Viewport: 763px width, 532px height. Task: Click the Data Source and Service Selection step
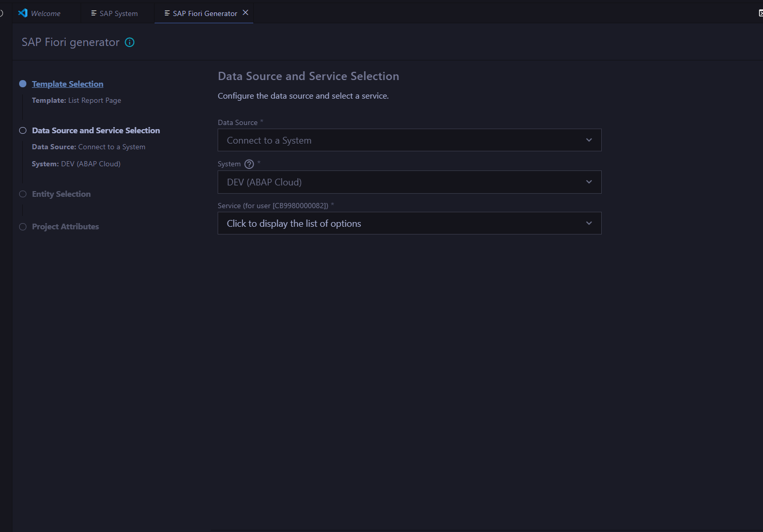click(x=96, y=131)
